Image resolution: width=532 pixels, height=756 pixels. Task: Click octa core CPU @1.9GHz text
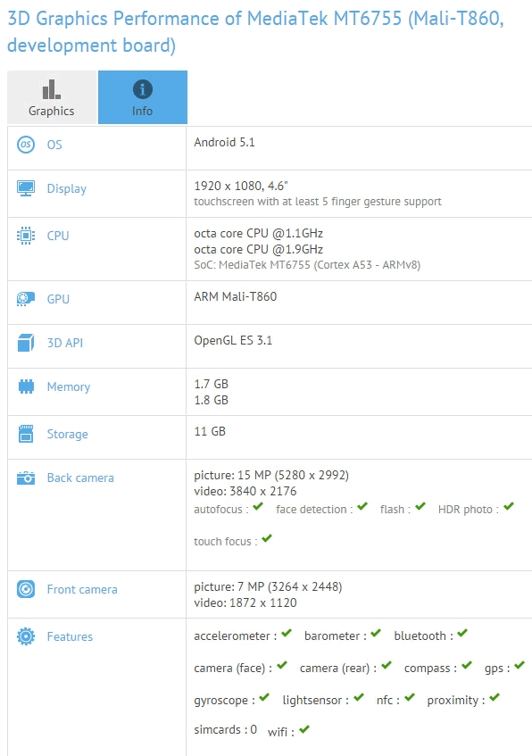[259, 249]
